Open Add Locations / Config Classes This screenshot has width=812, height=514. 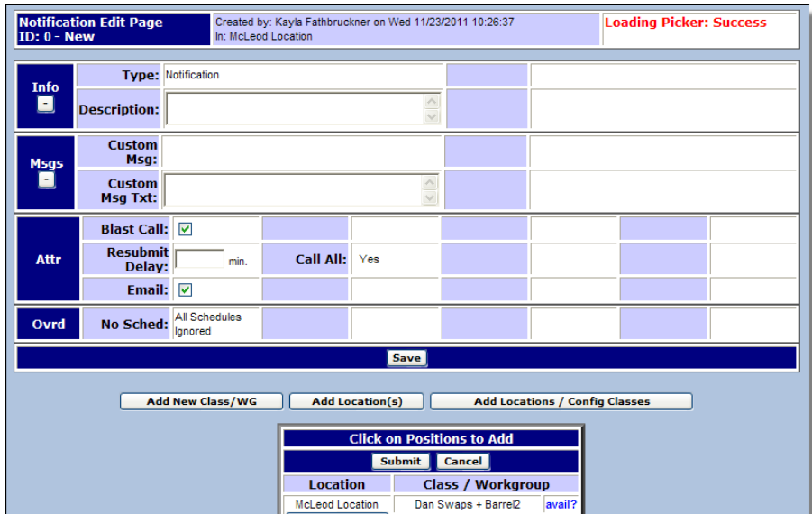tap(561, 401)
